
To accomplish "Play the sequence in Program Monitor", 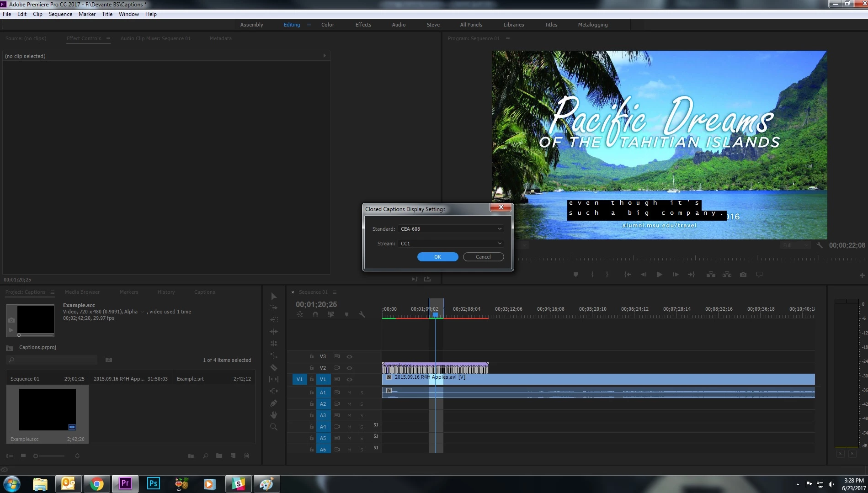I will pyautogui.click(x=659, y=275).
